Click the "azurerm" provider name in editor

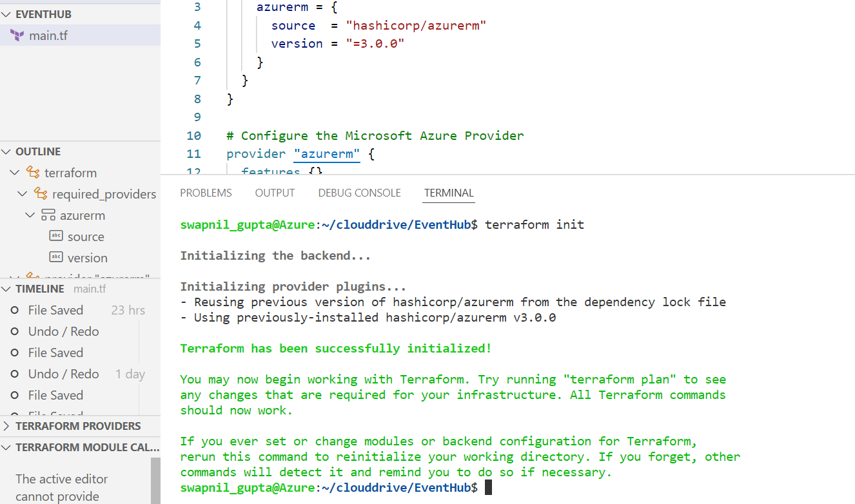point(326,154)
